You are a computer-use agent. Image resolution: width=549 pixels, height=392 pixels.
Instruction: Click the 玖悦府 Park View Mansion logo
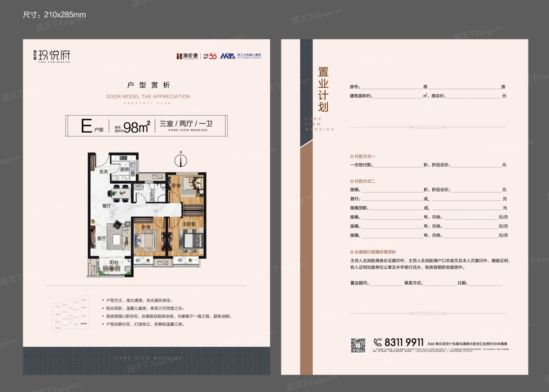pos(52,56)
